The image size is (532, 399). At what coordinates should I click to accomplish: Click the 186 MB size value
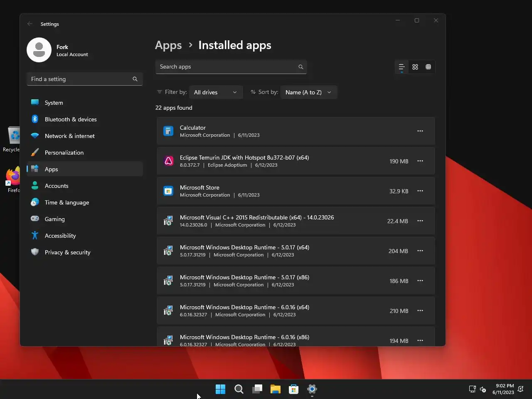click(399, 281)
